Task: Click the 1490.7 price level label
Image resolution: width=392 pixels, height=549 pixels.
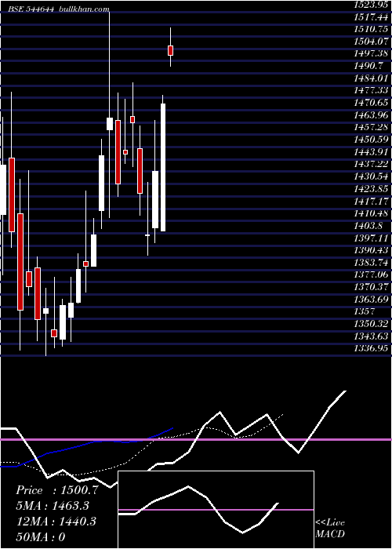Action: coord(368,66)
